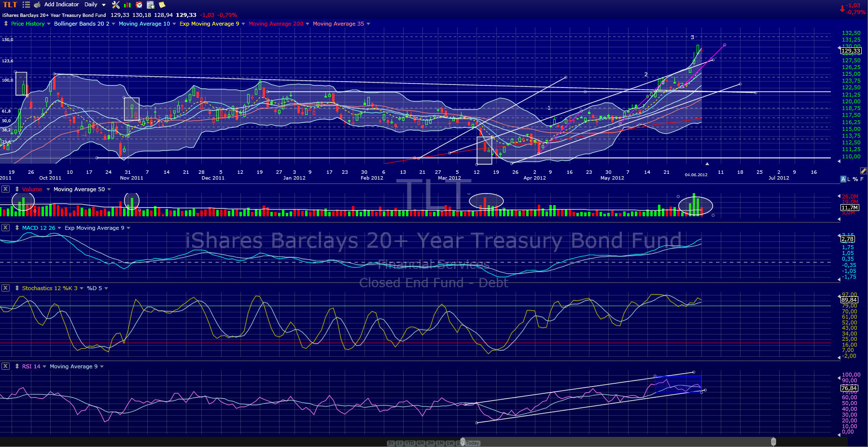Select the 3M time range
The image size is (868, 447).
pos(430,443)
